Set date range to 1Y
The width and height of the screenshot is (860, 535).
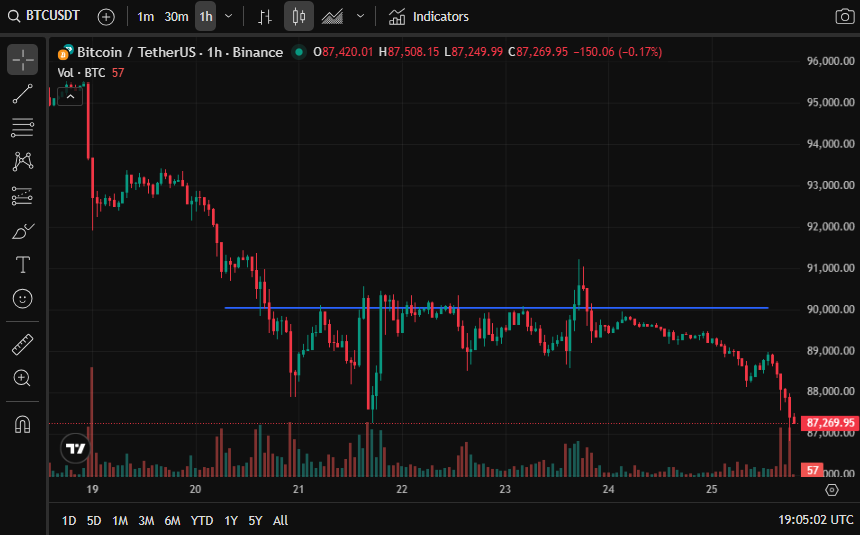(231, 520)
